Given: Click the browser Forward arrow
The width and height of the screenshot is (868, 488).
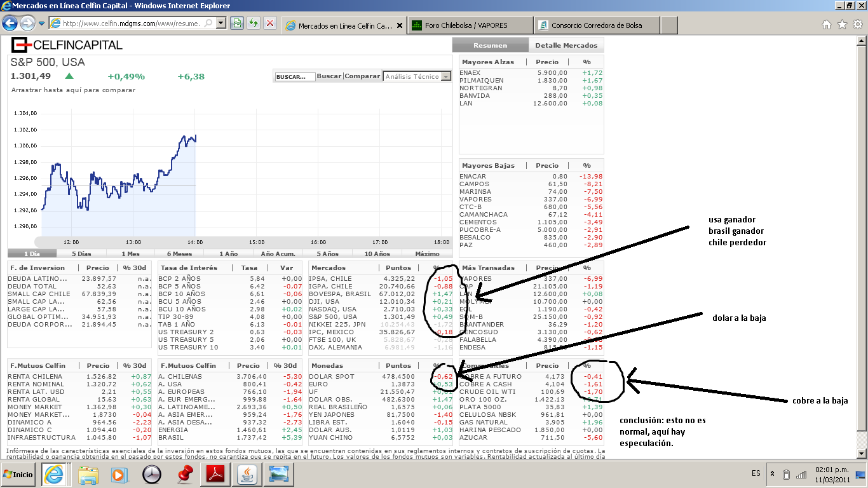Looking at the screenshot, I should click(x=27, y=24).
